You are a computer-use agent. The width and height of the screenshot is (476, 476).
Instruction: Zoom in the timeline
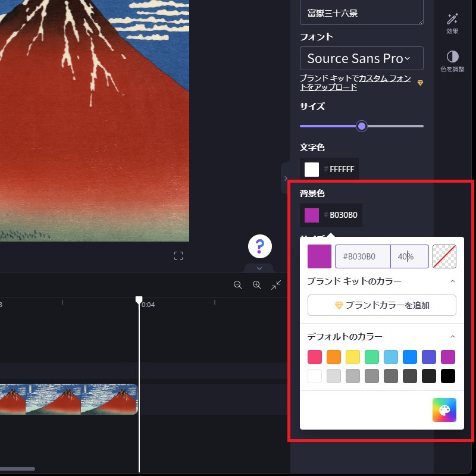pyautogui.click(x=257, y=285)
